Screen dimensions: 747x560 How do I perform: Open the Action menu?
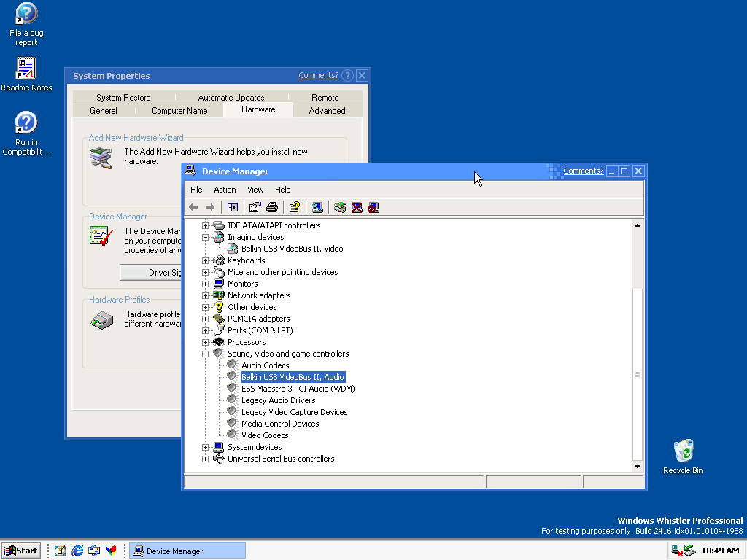225,190
